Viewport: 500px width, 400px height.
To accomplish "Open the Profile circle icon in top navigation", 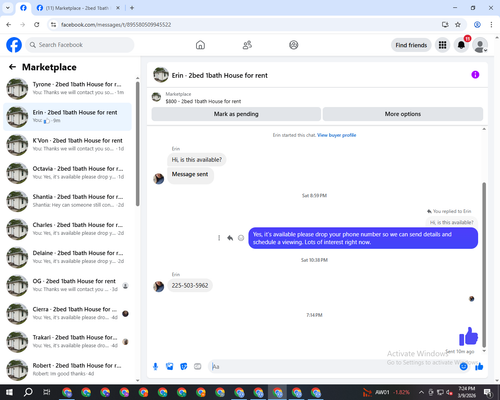I will click(x=294, y=45).
